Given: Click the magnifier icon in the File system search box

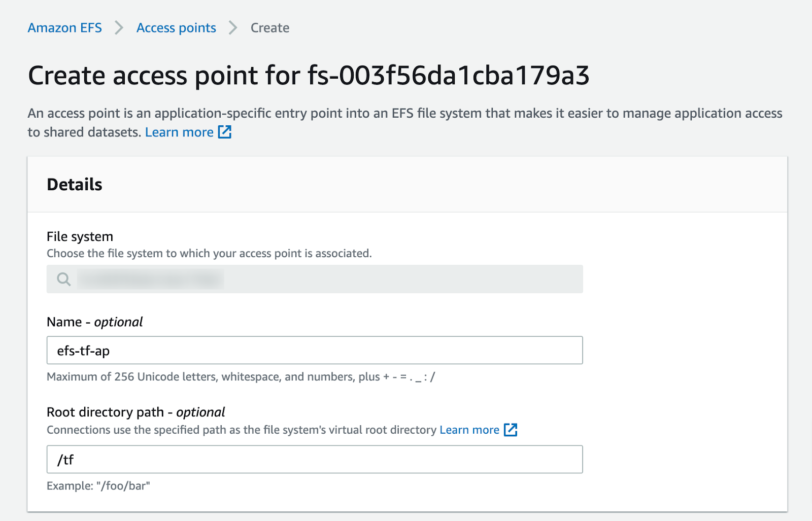Looking at the screenshot, I should 63,279.
